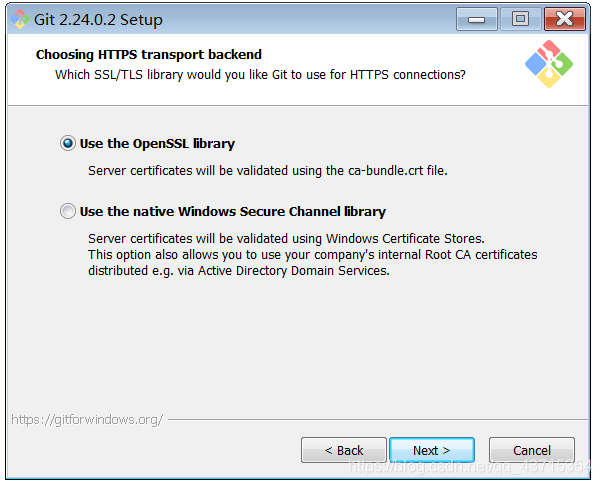602x485 pixels.
Task: Click the Git icon in the title bar
Action: click(x=21, y=20)
